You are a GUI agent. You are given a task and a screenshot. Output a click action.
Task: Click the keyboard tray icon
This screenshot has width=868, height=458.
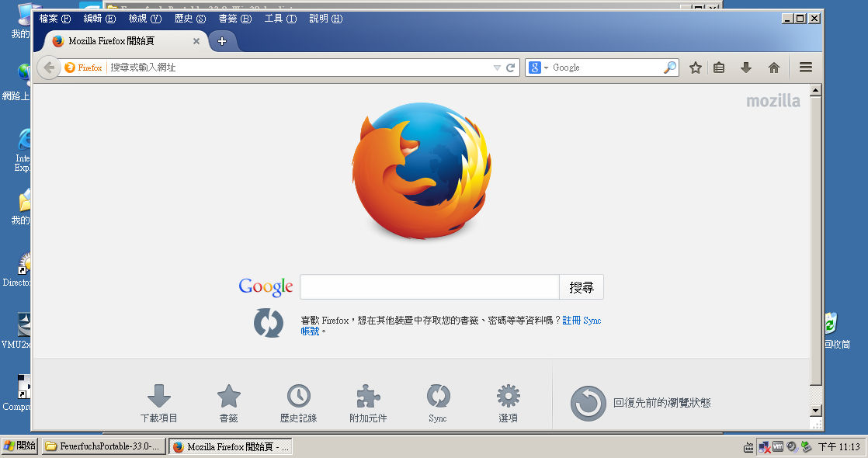click(748, 447)
